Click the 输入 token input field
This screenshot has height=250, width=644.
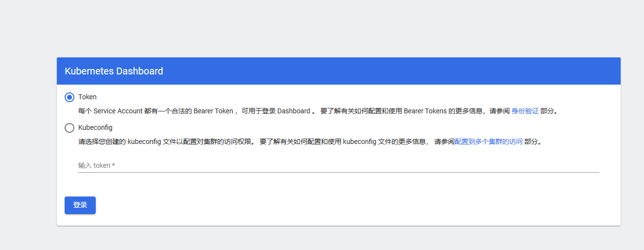tap(338, 165)
